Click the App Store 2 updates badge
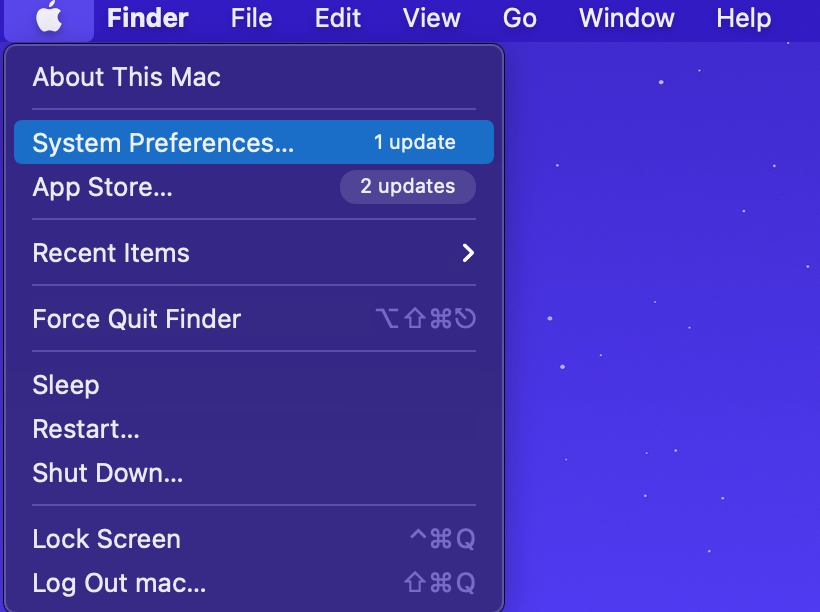820x612 pixels. click(407, 186)
